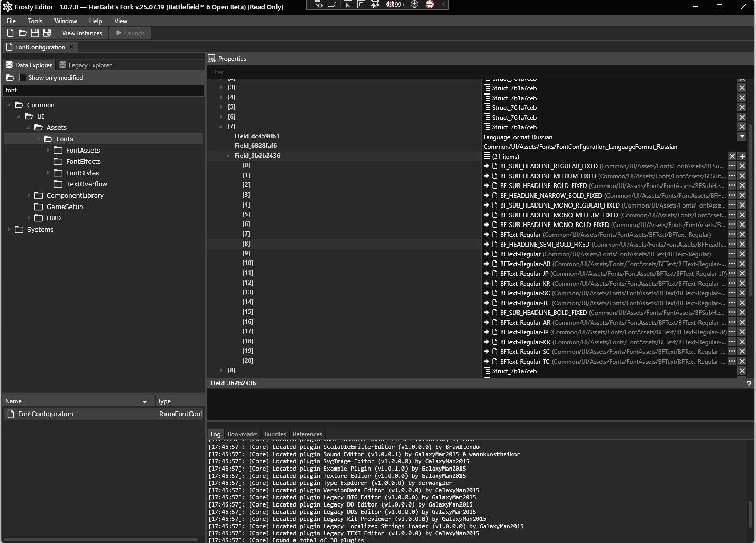
Task: Switch to the Bookmarks tab
Action: [243, 434]
